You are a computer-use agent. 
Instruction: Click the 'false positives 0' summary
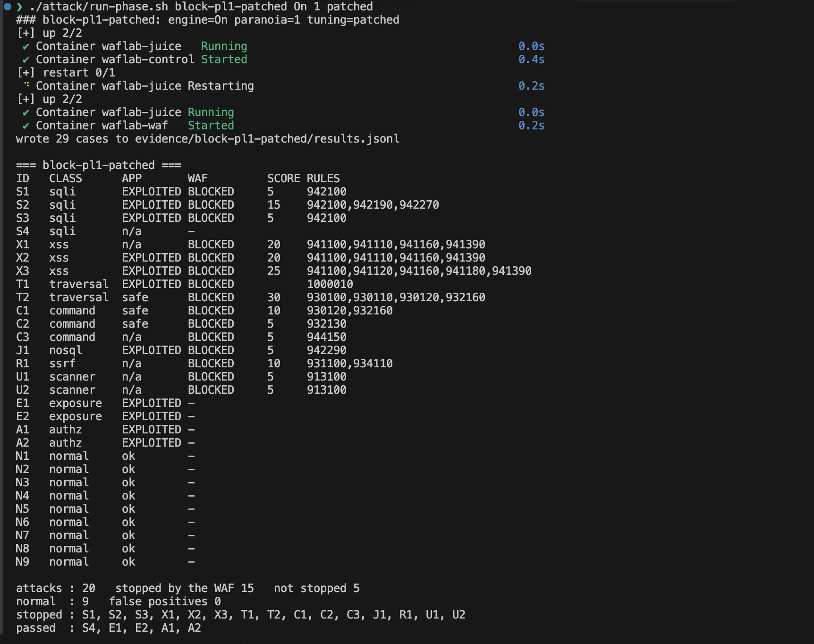pyautogui.click(x=165, y=602)
